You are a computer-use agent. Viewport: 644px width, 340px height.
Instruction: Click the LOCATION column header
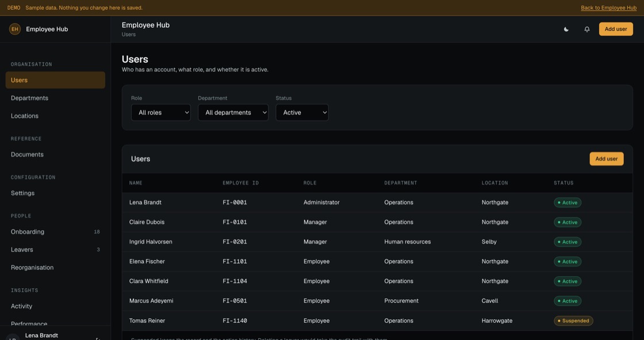tap(494, 183)
